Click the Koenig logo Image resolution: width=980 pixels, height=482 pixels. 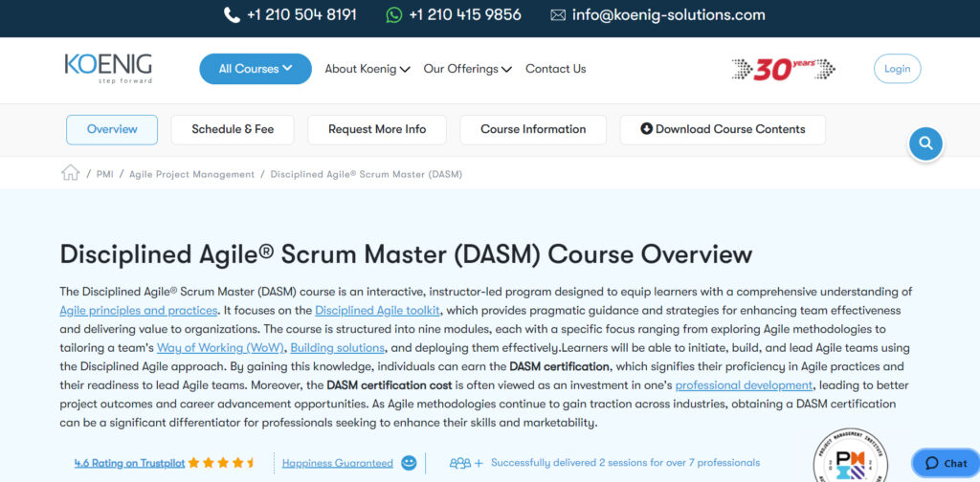tap(108, 68)
